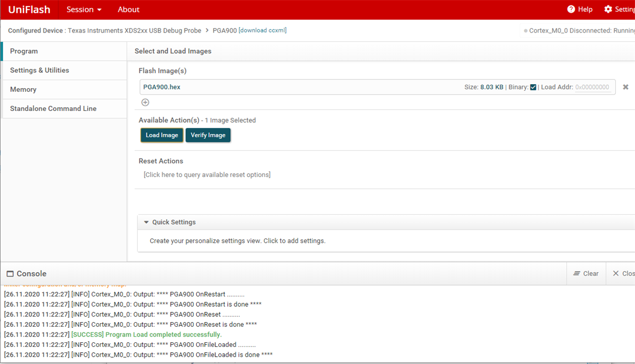Open Standalone Command Line tab

64,108
